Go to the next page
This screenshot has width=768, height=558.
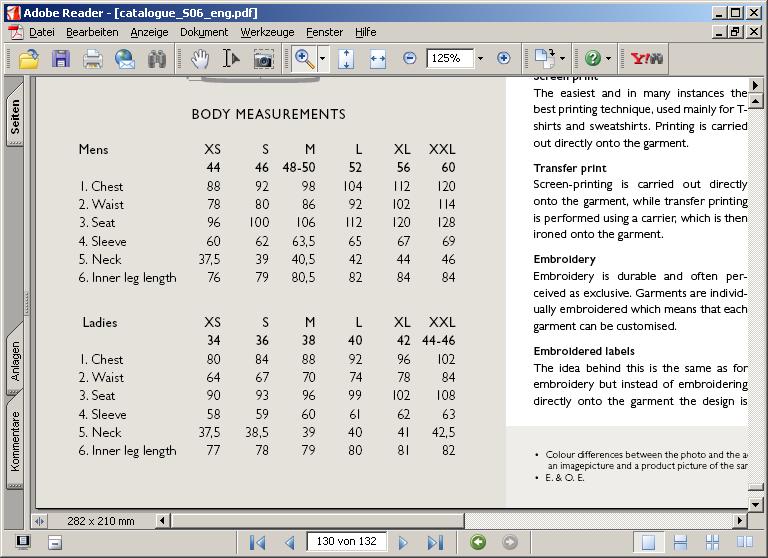pyautogui.click(x=403, y=542)
